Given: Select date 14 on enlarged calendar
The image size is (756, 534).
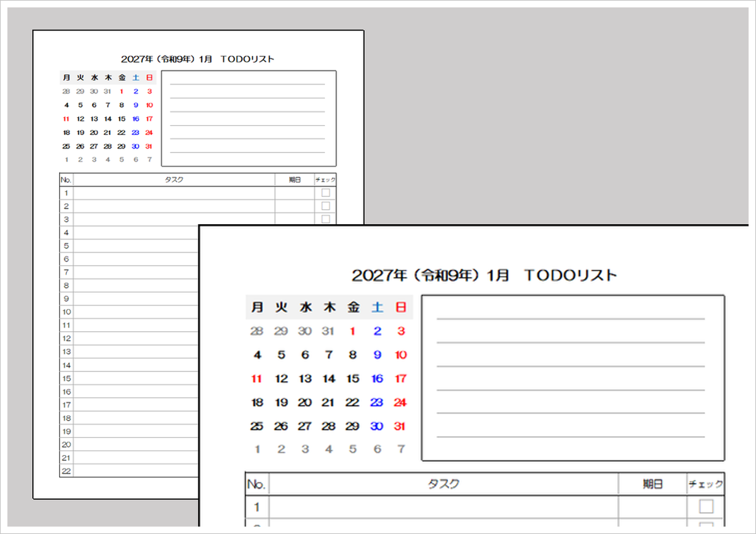Looking at the screenshot, I should point(329,379).
